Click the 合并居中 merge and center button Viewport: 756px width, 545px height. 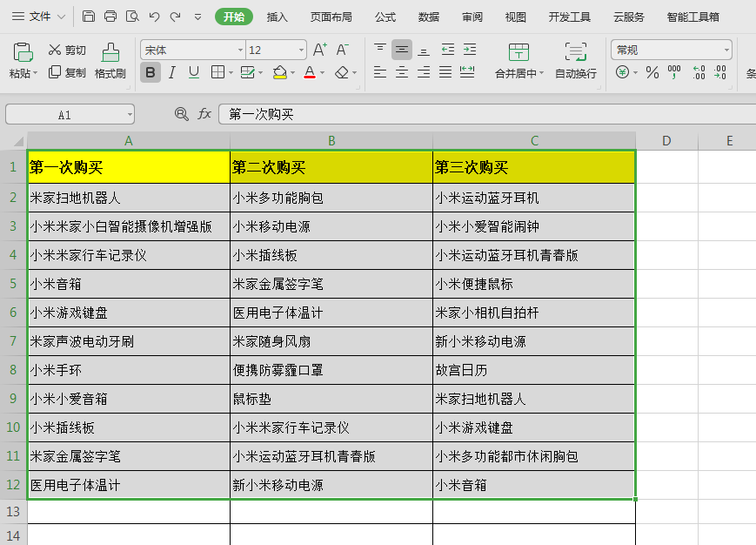pos(518,61)
